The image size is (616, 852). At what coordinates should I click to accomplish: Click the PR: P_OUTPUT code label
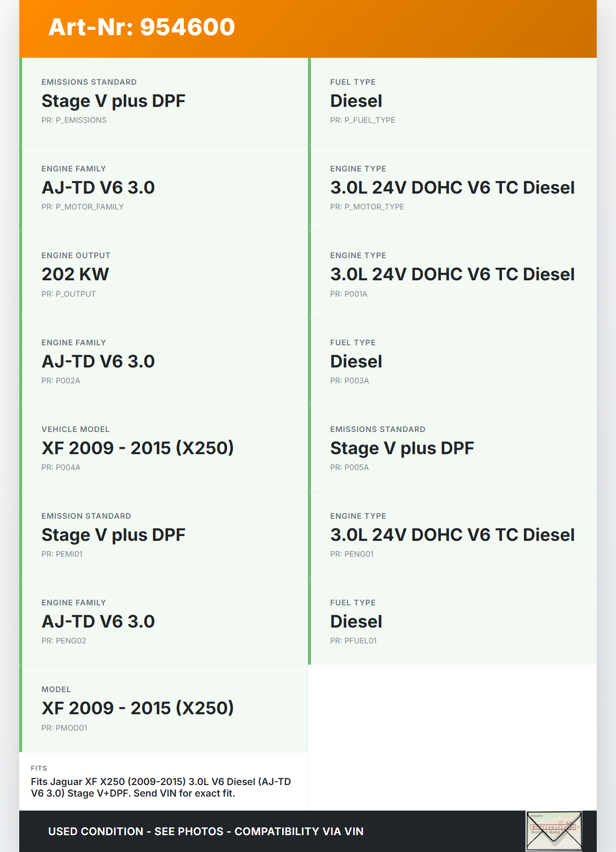coord(68,294)
